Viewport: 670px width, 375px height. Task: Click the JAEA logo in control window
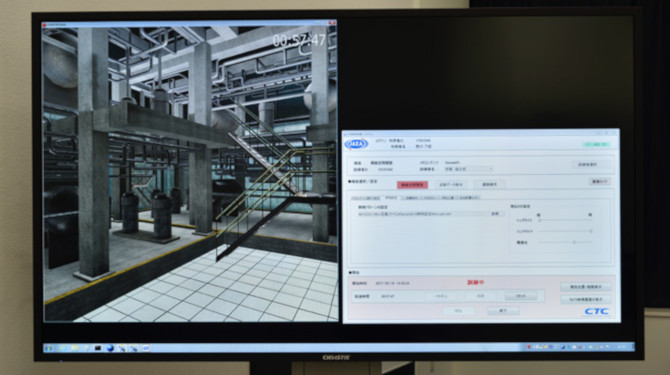(x=356, y=144)
